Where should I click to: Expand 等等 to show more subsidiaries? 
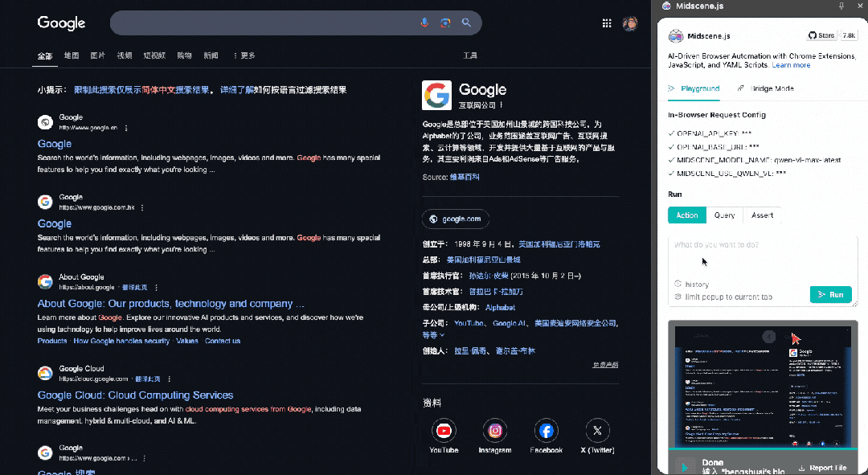pos(433,335)
